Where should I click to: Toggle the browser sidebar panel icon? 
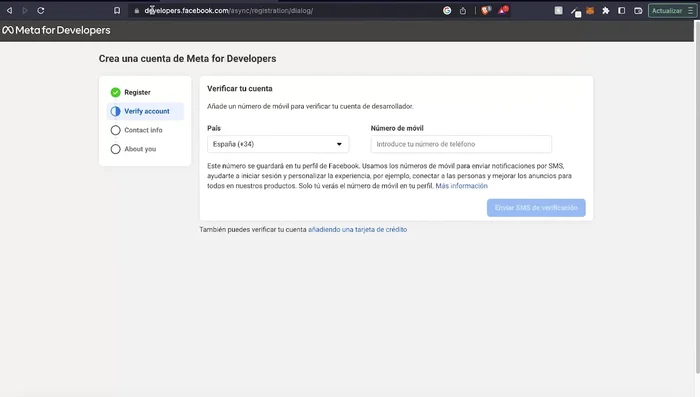point(621,10)
